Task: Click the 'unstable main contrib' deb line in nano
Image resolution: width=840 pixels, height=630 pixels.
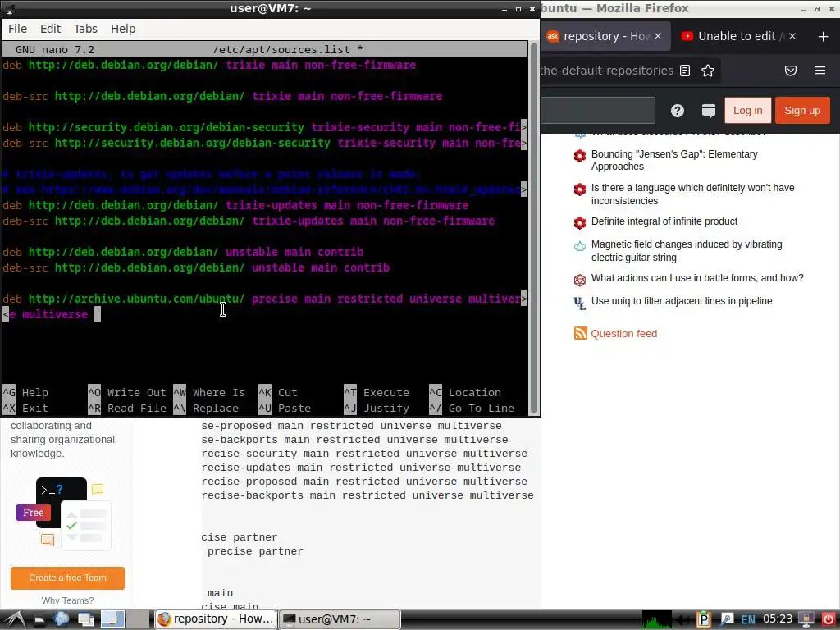Action: [x=183, y=253]
